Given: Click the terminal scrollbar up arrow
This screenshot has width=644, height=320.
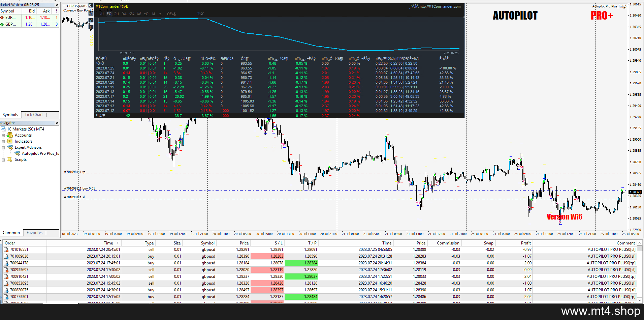Looking at the screenshot, I should [640, 243].
